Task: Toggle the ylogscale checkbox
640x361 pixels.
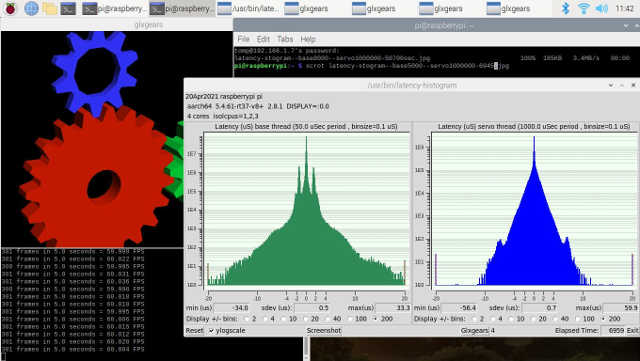Action: (211, 330)
